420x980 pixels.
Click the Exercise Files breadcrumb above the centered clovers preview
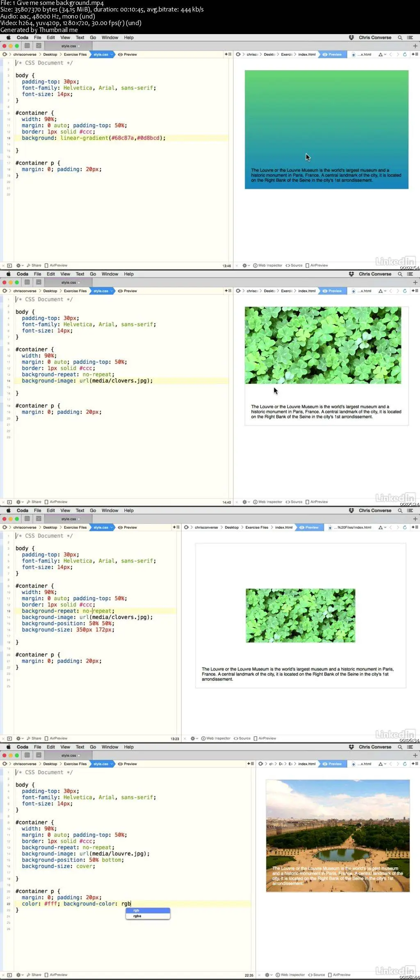click(257, 527)
